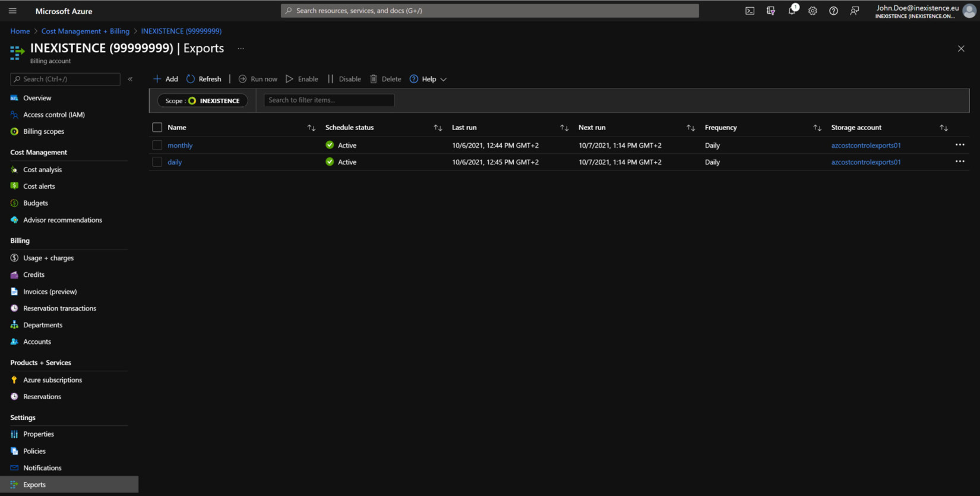980x496 pixels.
Task: Click Run now in the toolbar
Action: coord(258,79)
